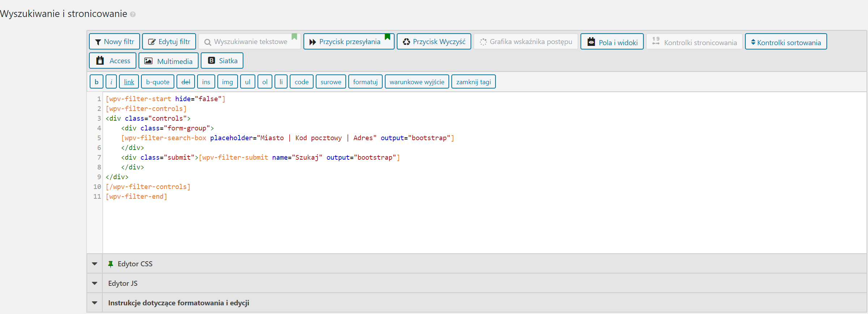
Task: Click the wpv-filter-submit shortcode line
Action: click(x=299, y=157)
